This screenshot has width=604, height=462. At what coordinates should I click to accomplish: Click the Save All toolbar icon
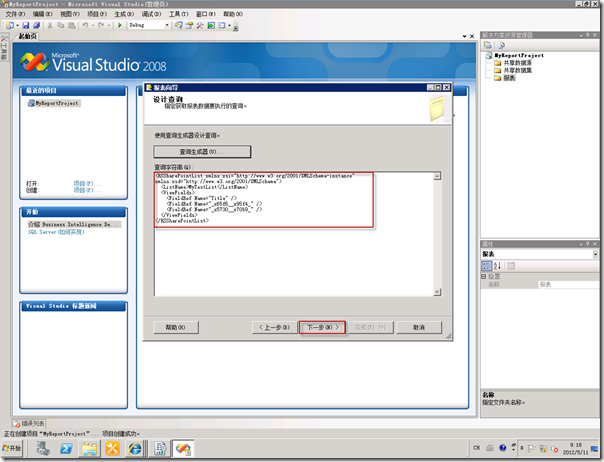pos(37,25)
